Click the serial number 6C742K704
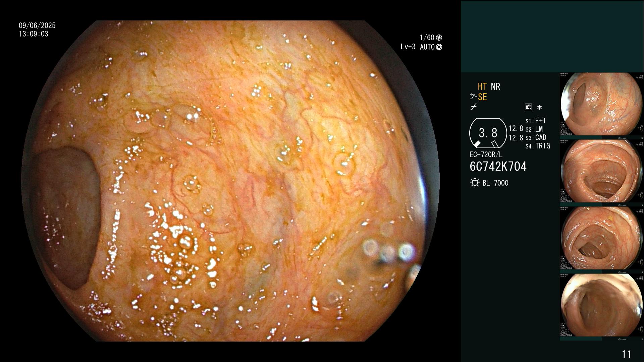Viewport: 644px width, 362px height. coord(498,167)
